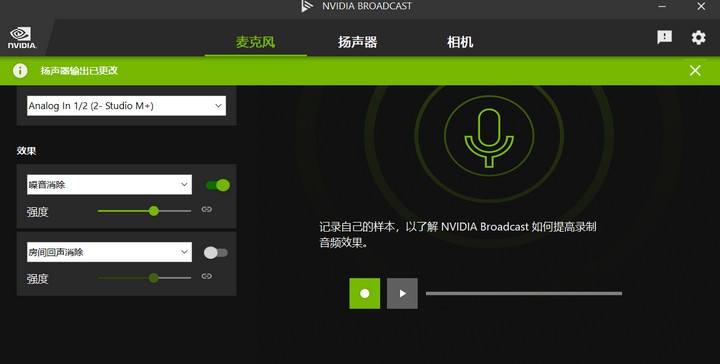The image size is (720, 364).
Task: Open the settings gear icon
Action: 698,38
